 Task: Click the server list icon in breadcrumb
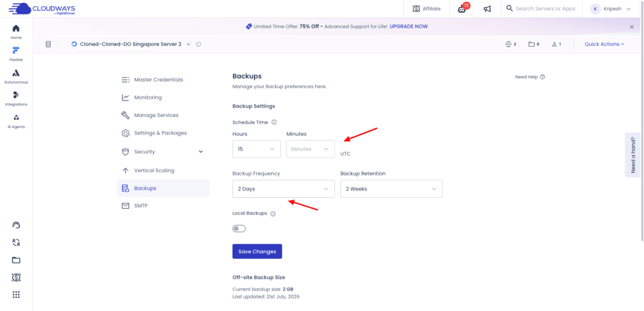(48, 44)
